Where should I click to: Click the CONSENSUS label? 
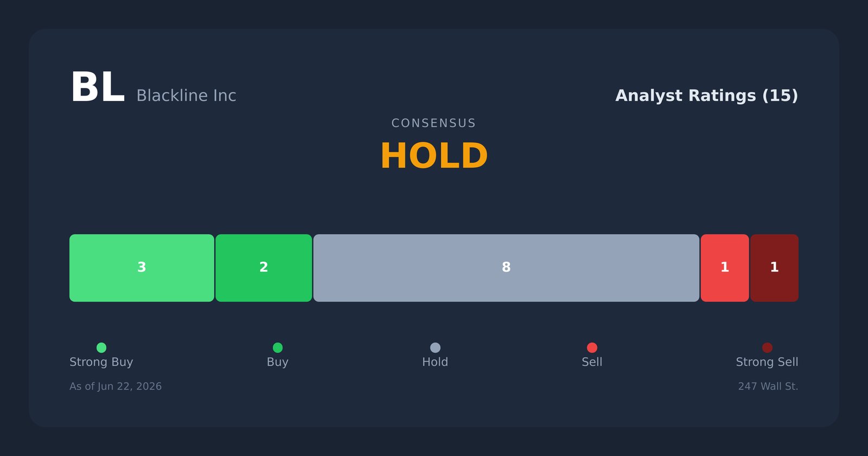[x=434, y=123]
